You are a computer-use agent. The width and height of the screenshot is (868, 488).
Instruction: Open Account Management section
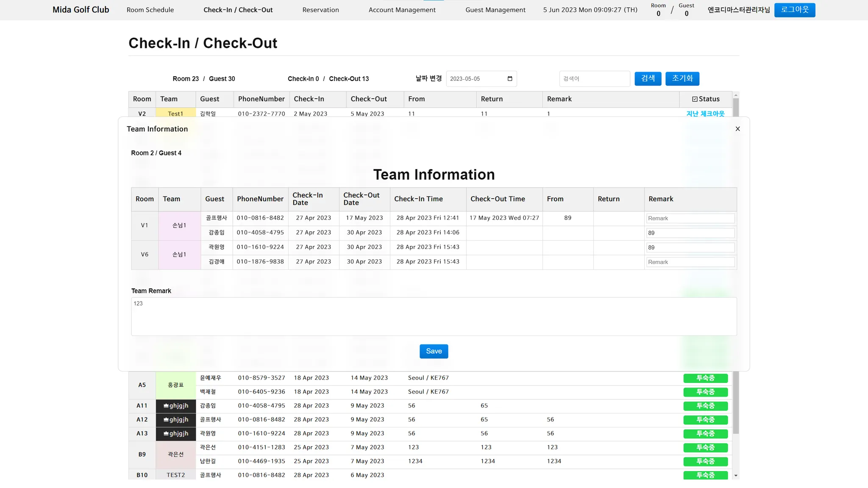tap(402, 10)
